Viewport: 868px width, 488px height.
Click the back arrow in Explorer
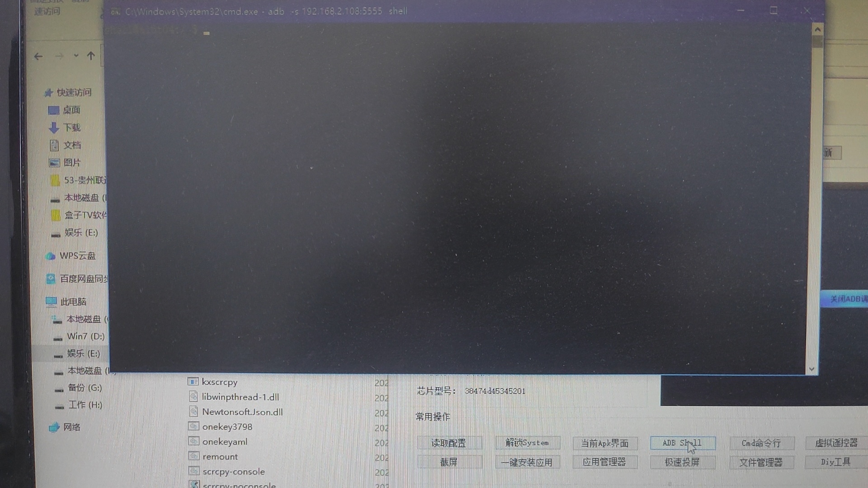point(38,56)
